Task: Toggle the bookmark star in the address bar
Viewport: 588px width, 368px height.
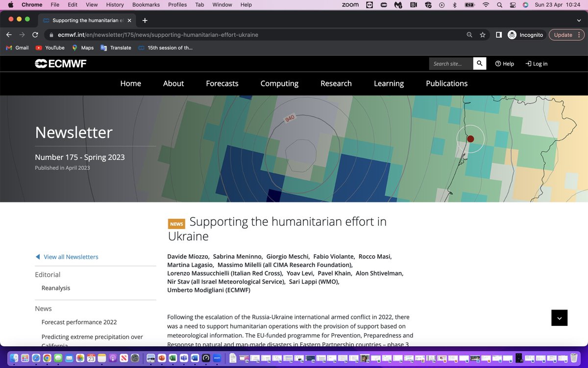Action: [x=483, y=35]
